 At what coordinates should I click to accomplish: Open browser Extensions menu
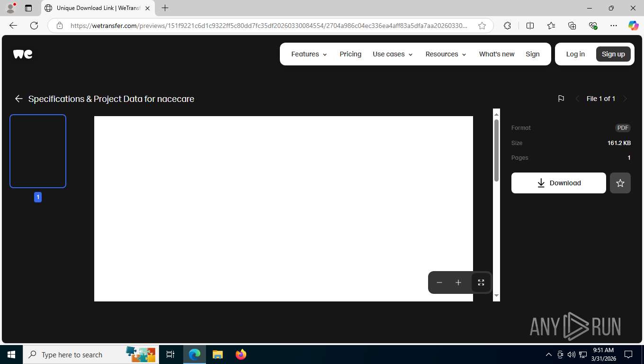click(507, 26)
